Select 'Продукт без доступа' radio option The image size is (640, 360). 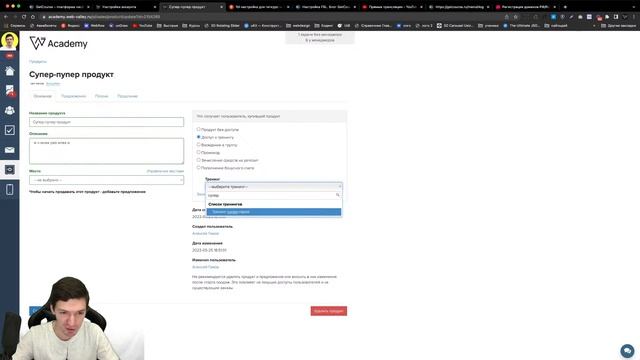pos(199,129)
